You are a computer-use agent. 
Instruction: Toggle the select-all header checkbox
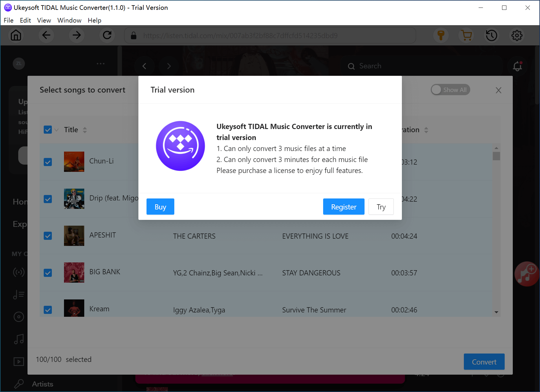tap(48, 130)
